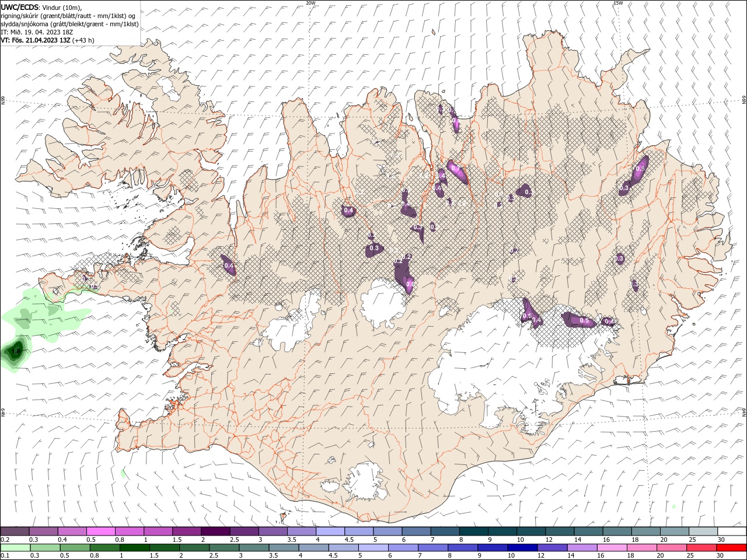This screenshot has height=560, width=747.
Task: Click the 1.5 value in the upper snow legend row
Action: tap(177, 540)
